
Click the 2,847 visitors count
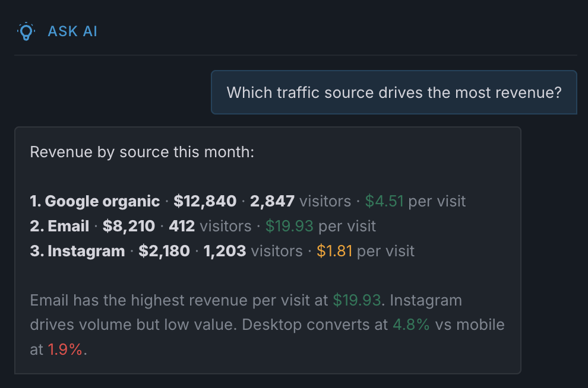tap(272, 201)
